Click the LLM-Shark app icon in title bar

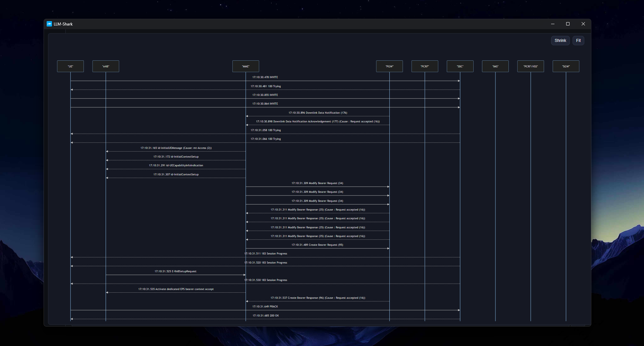pos(49,24)
